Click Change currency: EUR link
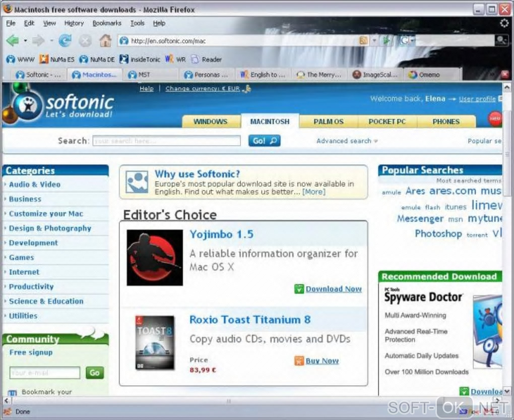514x420 pixels. click(x=203, y=89)
